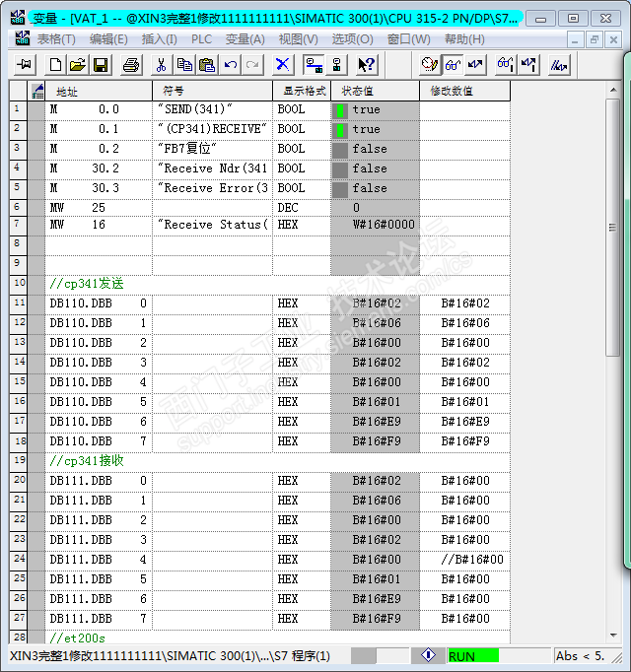Open the 表格(T) menu
This screenshot has width=631, height=672.
[x=56, y=39]
